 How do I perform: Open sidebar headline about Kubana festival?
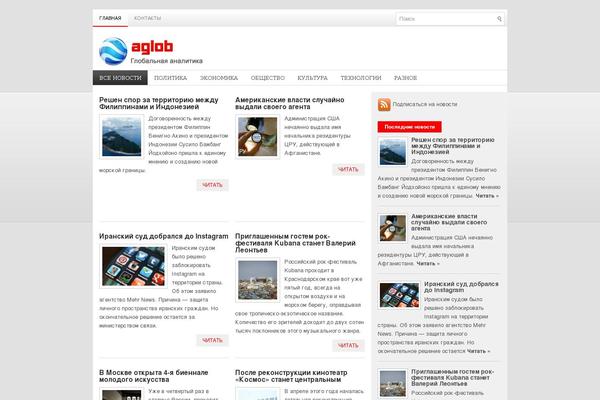[452, 377]
